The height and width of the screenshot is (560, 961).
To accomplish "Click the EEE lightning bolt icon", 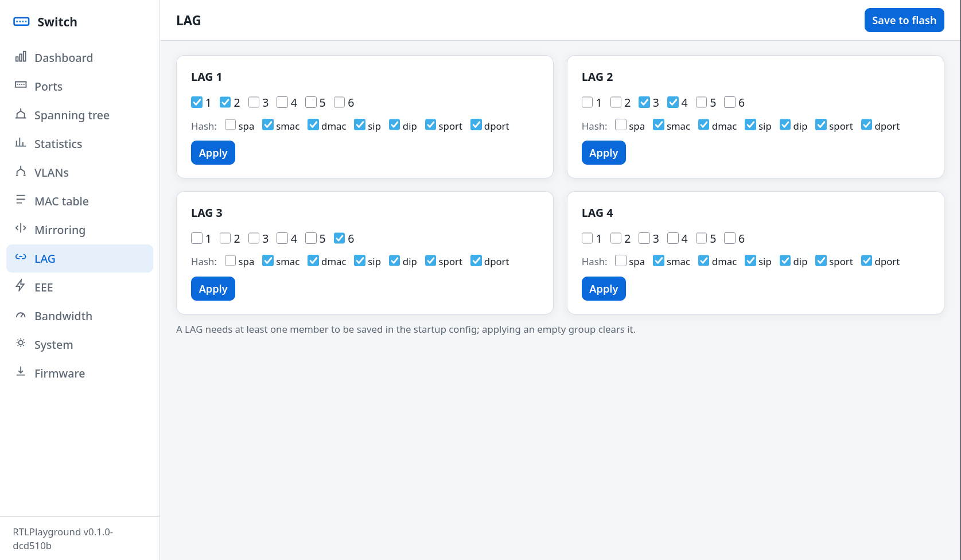I will pyautogui.click(x=21, y=286).
